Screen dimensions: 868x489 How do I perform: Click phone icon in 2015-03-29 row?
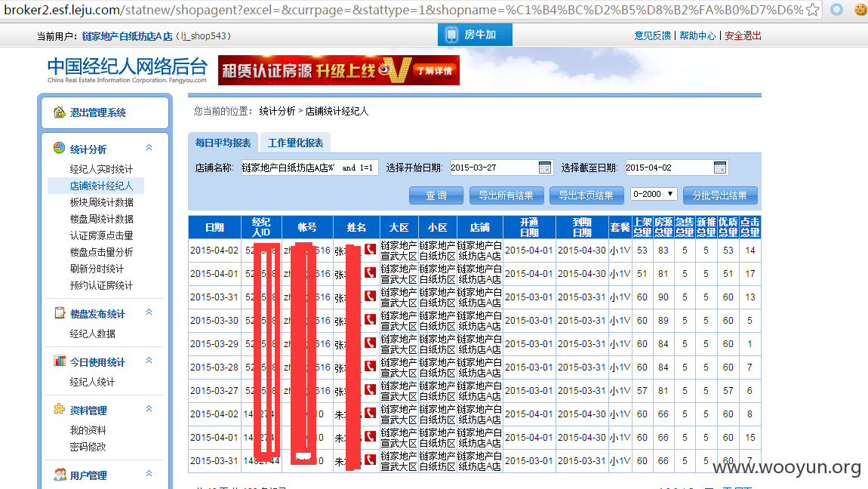(x=371, y=343)
